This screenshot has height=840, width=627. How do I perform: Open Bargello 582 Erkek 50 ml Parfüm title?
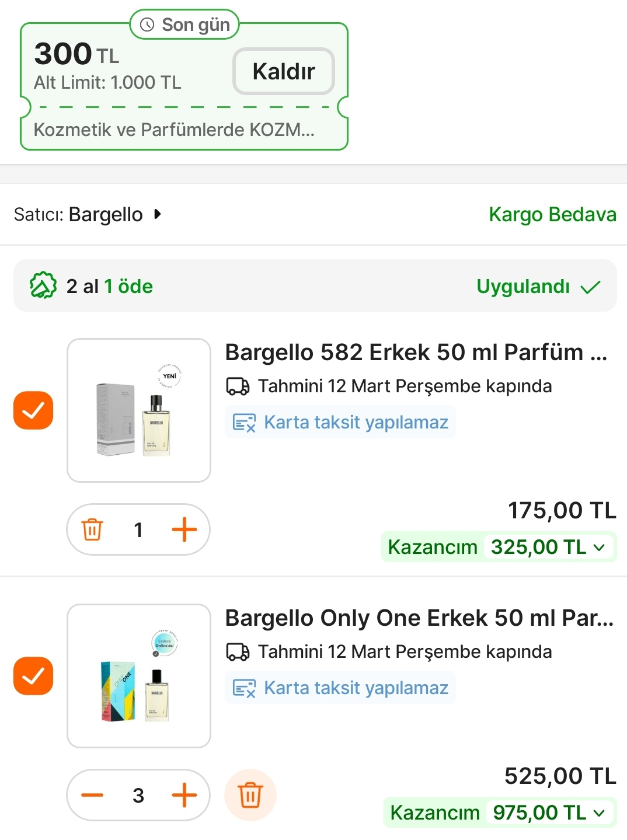pos(416,353)
